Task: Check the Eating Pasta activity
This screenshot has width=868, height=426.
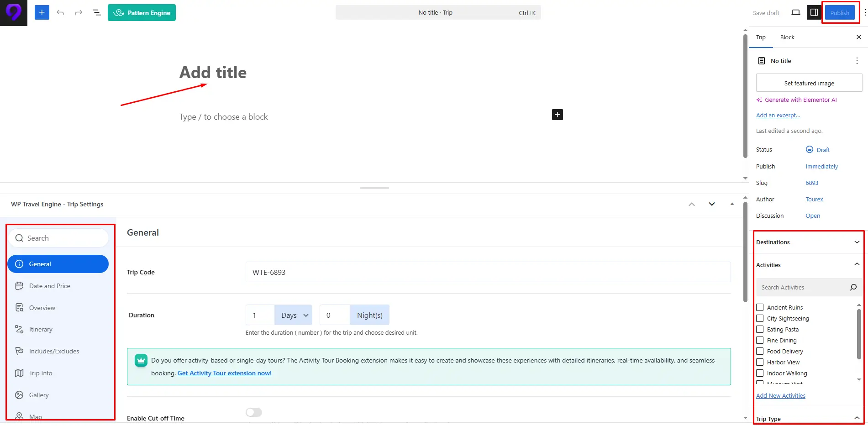Action: (x=760, y=329)
